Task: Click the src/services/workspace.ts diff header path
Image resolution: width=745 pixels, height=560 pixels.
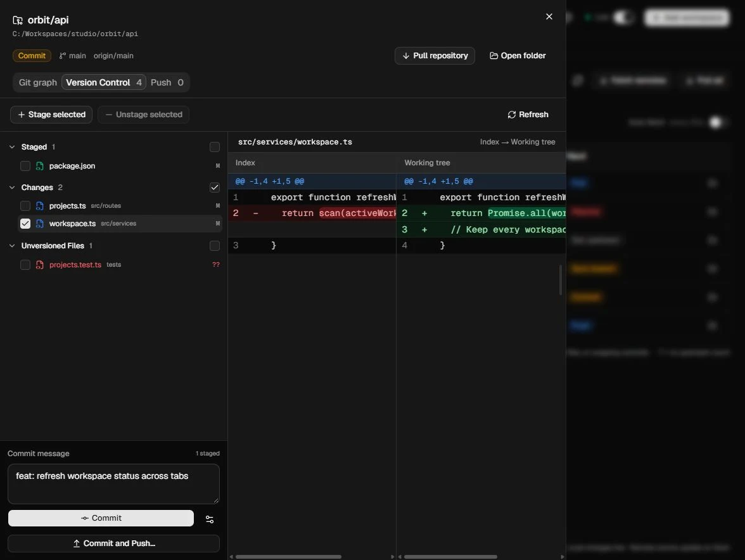Action: (x=295, y=142)
